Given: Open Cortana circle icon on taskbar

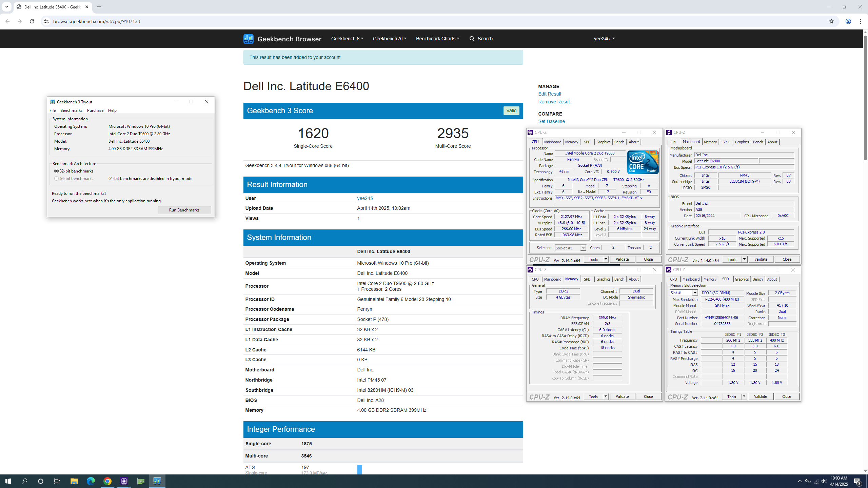Looking at the screenshot, I should coord(41,481).
